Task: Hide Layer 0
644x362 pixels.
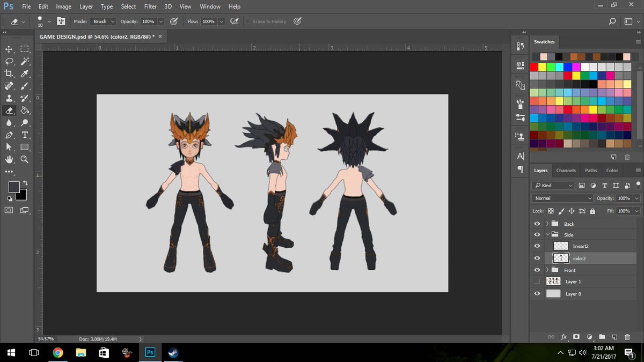Action: (x=537, y=293)
